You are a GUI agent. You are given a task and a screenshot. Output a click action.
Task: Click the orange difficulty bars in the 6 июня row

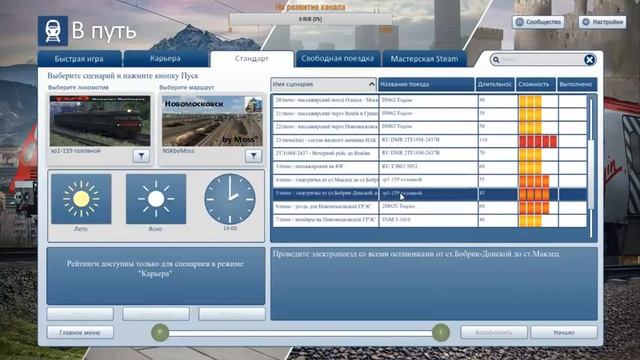[534, 208]
